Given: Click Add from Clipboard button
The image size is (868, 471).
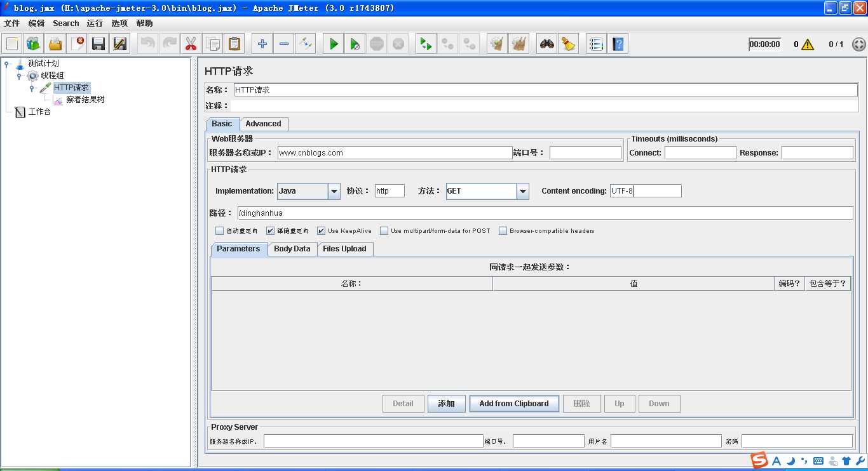Looking at the screenshot, I should click(514, 404).
